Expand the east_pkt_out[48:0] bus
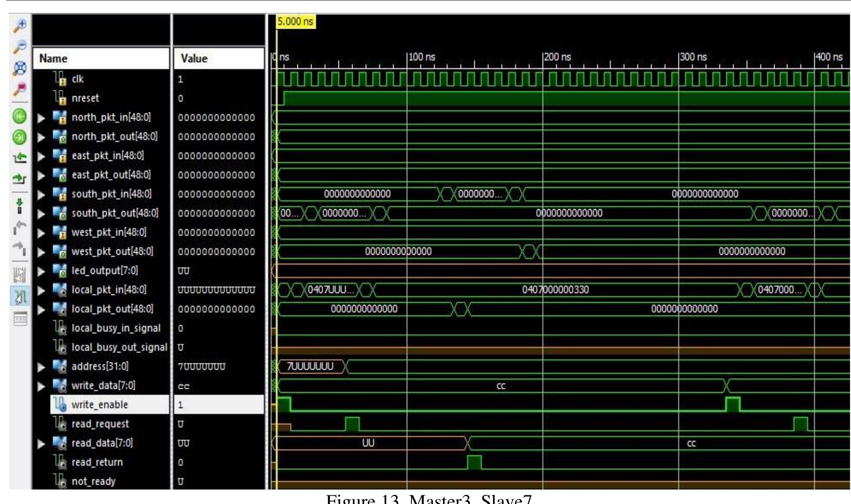 [x=41, y=176]
